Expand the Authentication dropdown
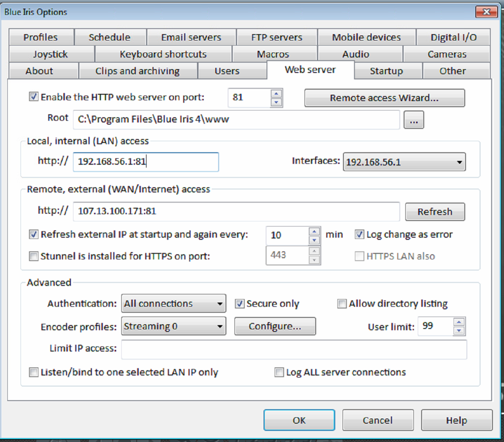Image resolution: width=504 pixels, height=442 pixels. click(x=173, y=304)
